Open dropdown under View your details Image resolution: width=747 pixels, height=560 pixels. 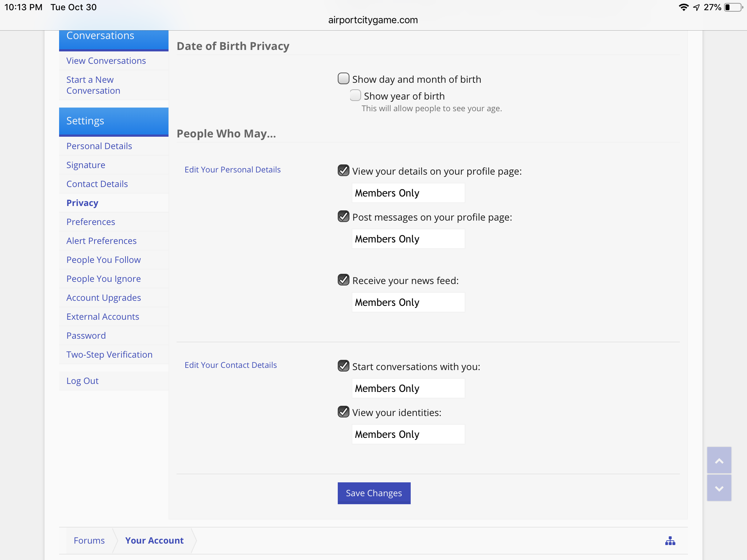pos(408,193)
